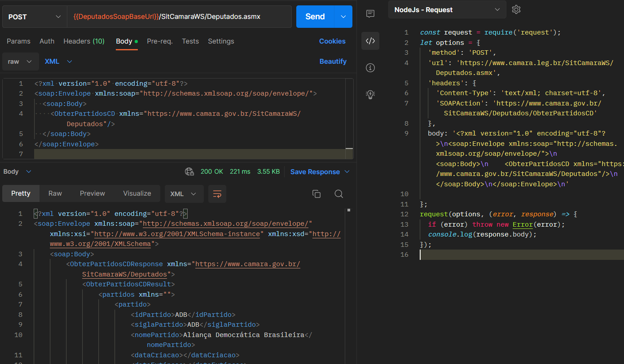Screen dimensions: 624x364
Task: Search the response with magnifier icon
Action: point(339,194)
